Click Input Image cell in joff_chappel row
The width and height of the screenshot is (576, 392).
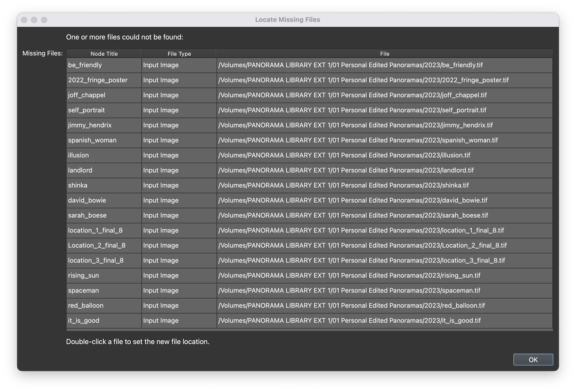click(179, 95)
